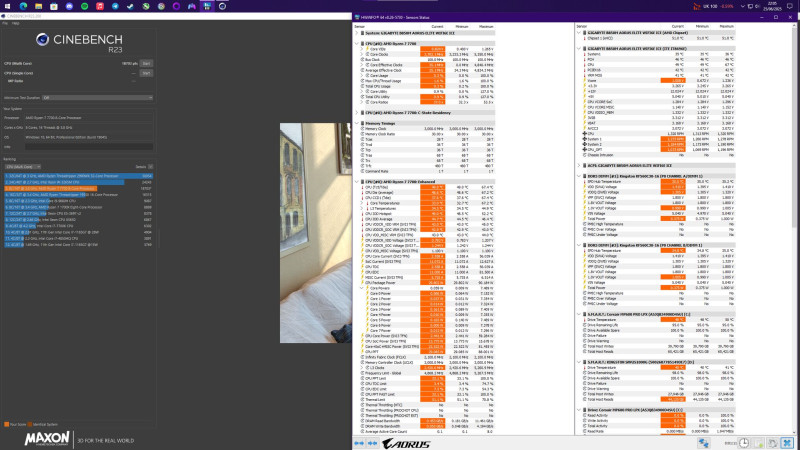Viewport: 800px width, 450px height.
Task: Start the CPU Multi Core test
Action: (146, 63)
